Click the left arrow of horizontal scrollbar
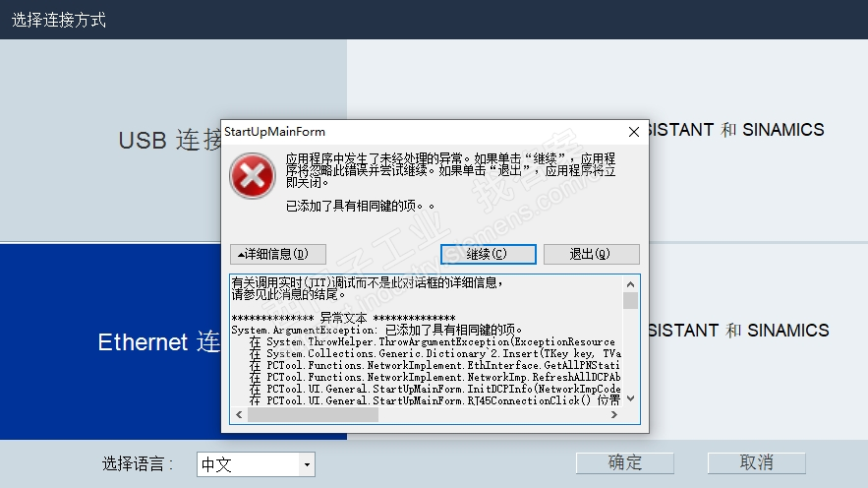 coord(239,415)
